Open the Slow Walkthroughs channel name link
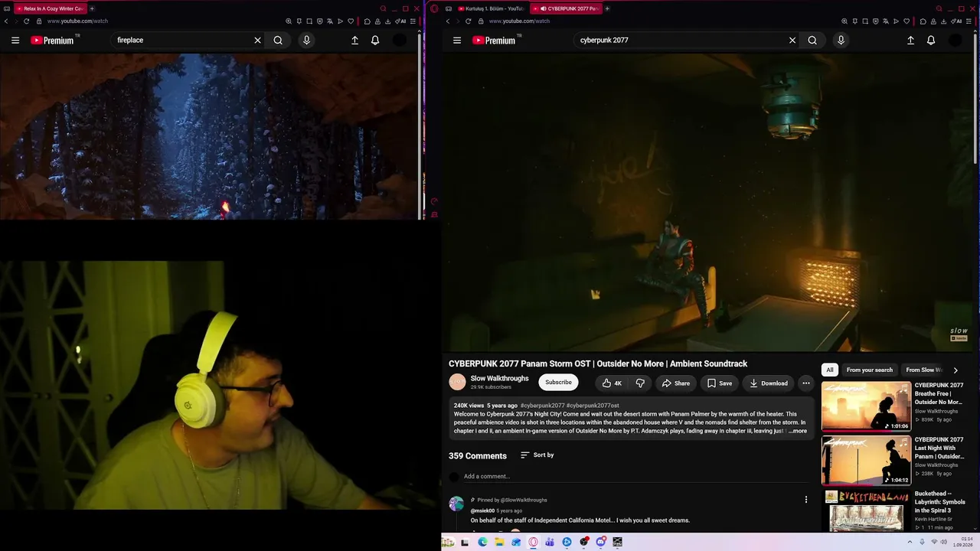This screenshot has height=551, width=980. coord(500,379)
